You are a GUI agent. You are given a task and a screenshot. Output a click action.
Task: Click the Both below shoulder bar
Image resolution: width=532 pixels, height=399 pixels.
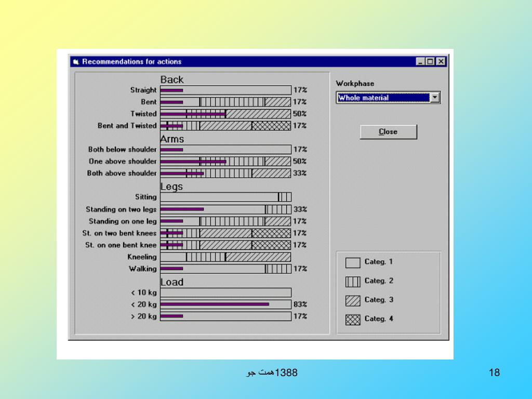(x=225, y=150)
